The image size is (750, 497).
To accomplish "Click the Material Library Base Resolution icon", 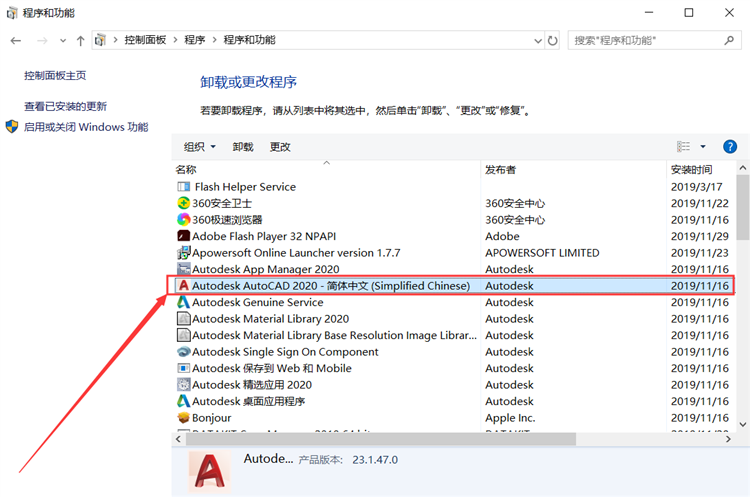I will click(184, 335).
